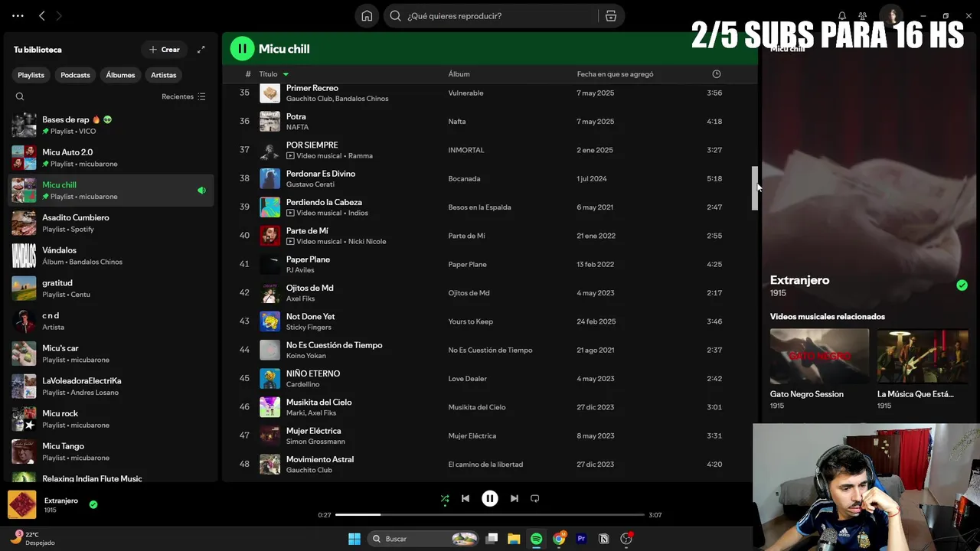Sort by the Álbum column header
980x551 pixels.
(x=459, y=74)
